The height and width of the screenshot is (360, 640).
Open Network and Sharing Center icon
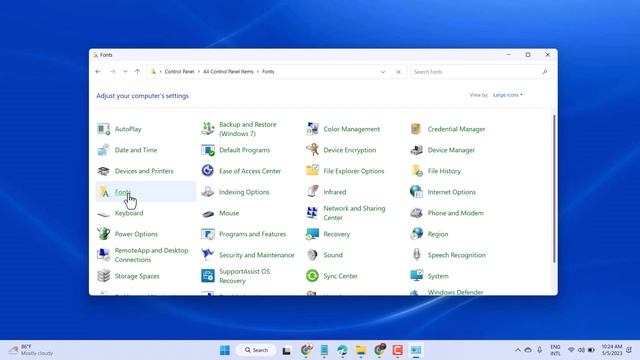[x=312, y=213]
